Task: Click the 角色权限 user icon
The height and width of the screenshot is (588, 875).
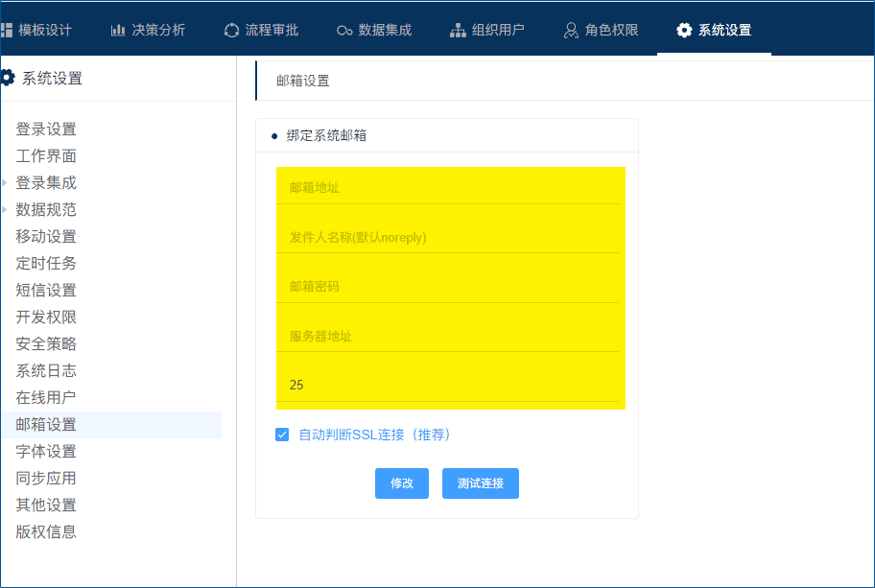Action: point(571,30)
